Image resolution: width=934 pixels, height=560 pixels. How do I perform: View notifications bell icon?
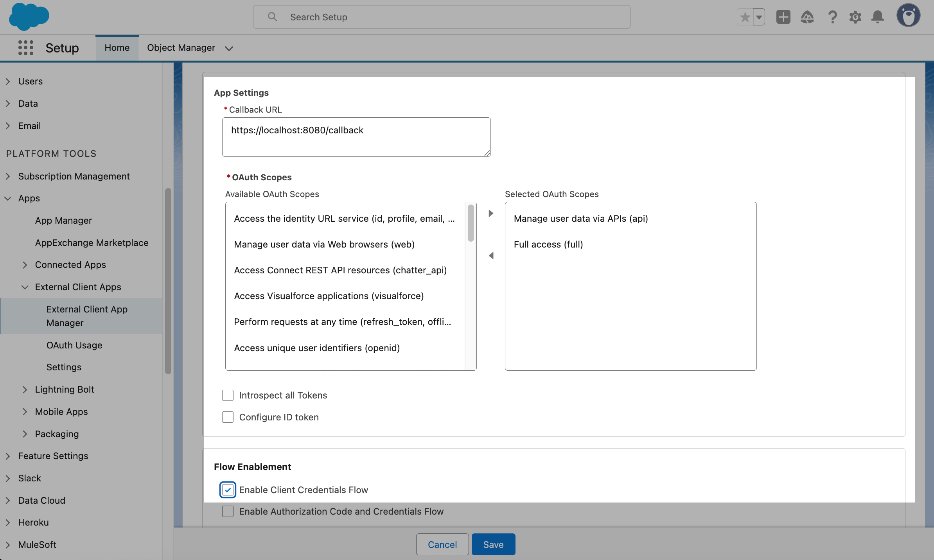click(x=878, y=17)
